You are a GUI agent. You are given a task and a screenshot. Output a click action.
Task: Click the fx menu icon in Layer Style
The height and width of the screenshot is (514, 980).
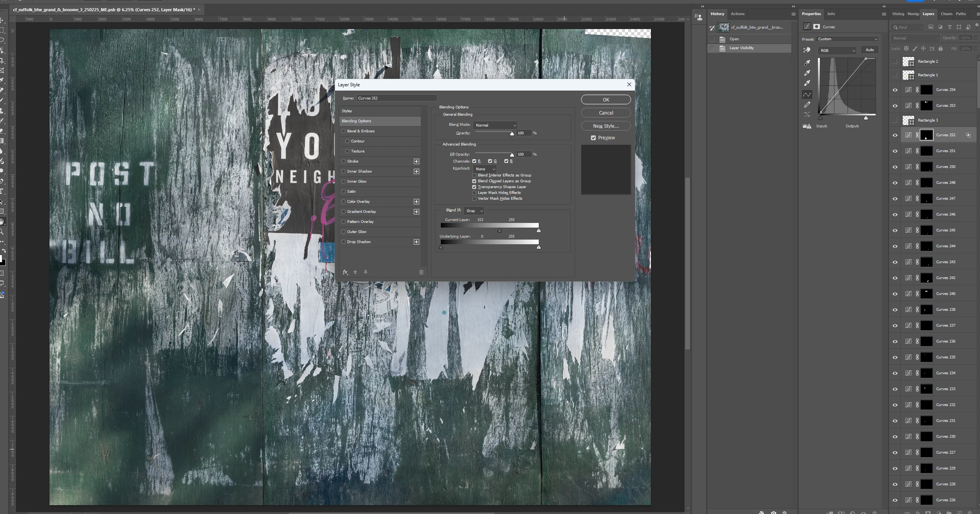(345, 272)
